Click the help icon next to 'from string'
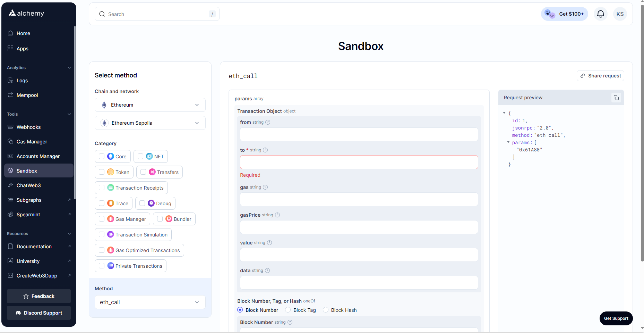Screen dimensions: 644x333 coord(268,122)
